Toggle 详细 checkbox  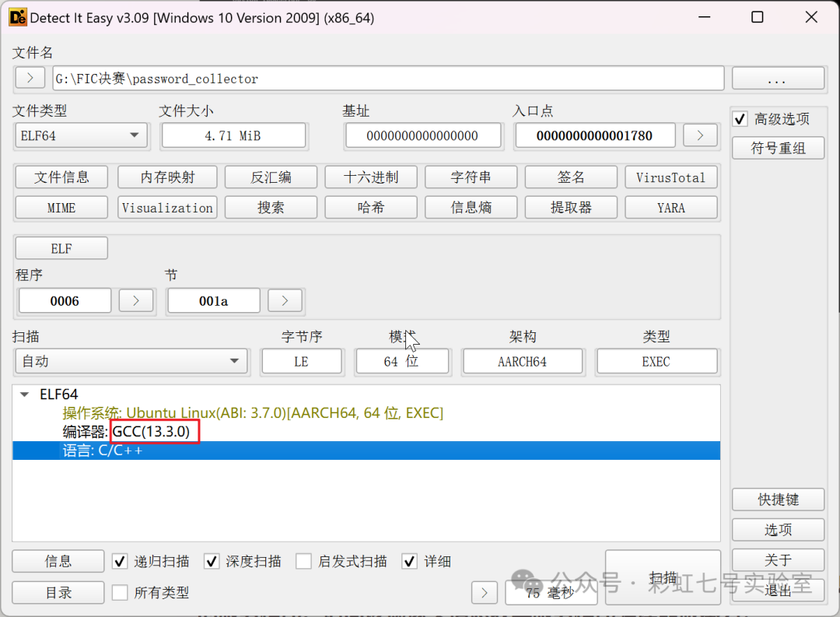pyautogui.click(x=410, y=561)
